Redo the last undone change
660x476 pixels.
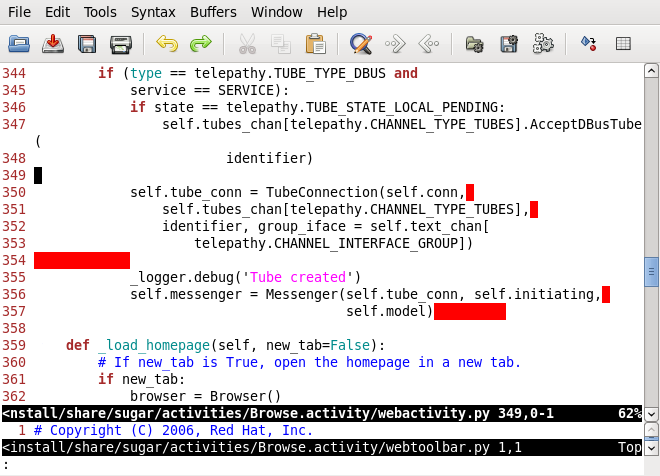tap(200, 44)
